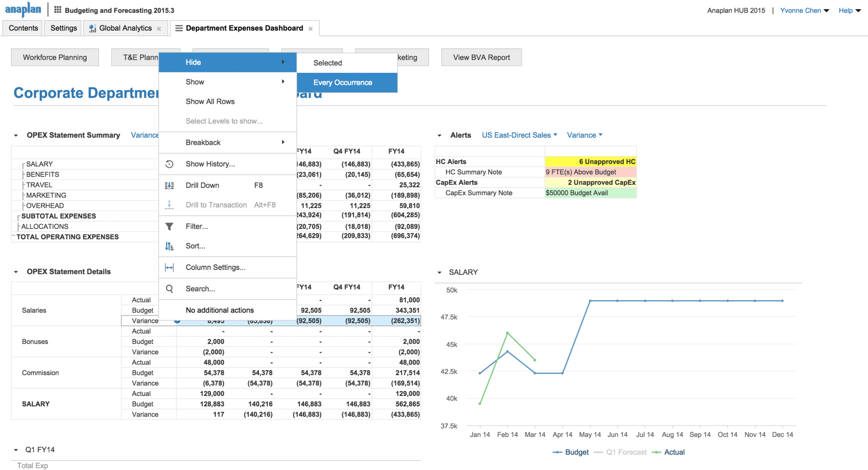The image size is (868, 470).
Task: Click the Q4 FY14 header in OPEX Summary
Action: click(x=347, y=151)
